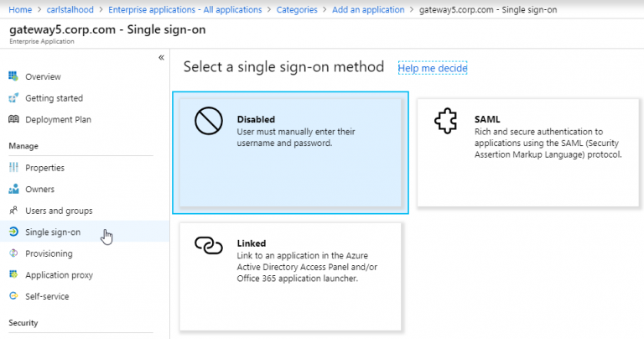Open the Properties menu item
The height and width of the screenshot is (339, 644).
[44, 168]
